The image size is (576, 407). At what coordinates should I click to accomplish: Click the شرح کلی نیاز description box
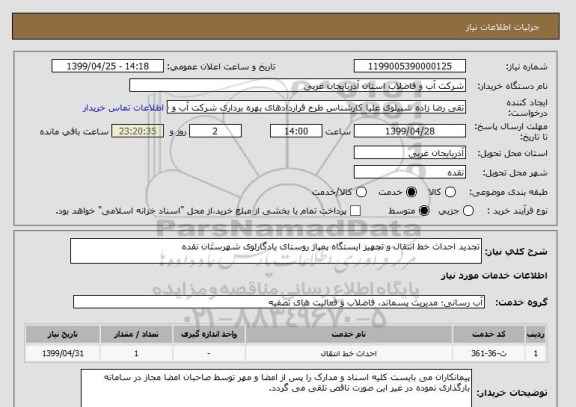(276, 251)
